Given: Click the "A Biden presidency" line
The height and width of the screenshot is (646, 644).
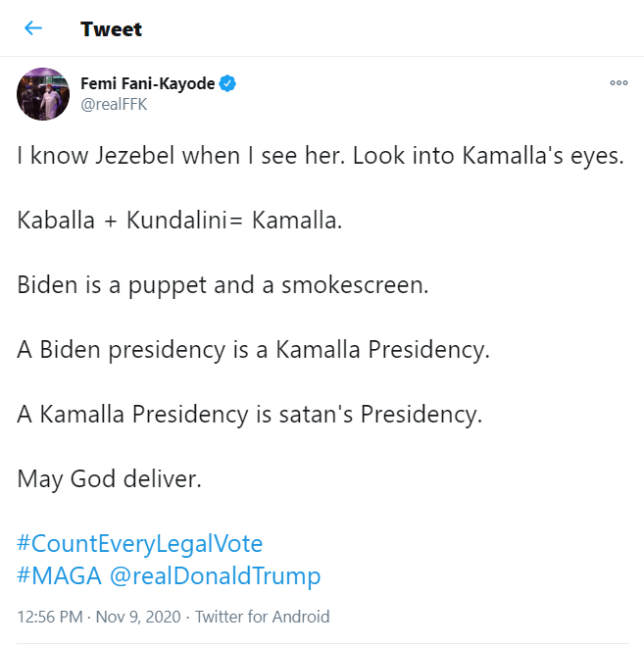Looking at the screenshot, I should pos(252,350).
